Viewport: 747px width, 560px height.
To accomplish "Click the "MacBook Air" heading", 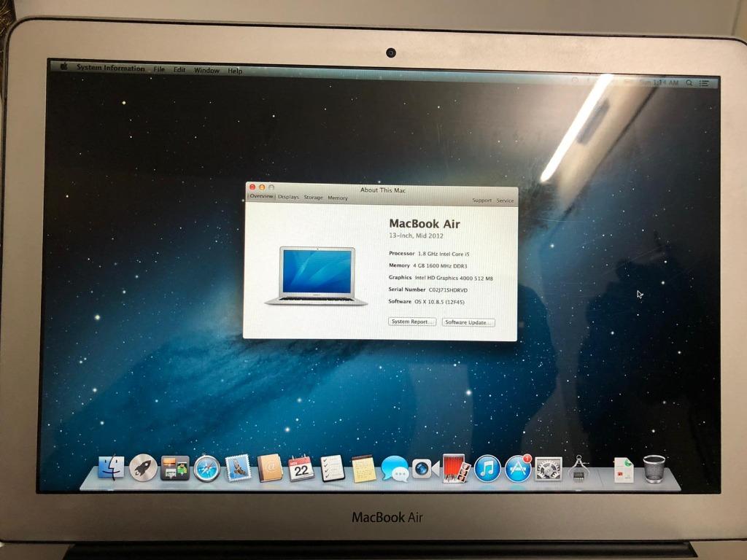I will [x=425, y=223].
